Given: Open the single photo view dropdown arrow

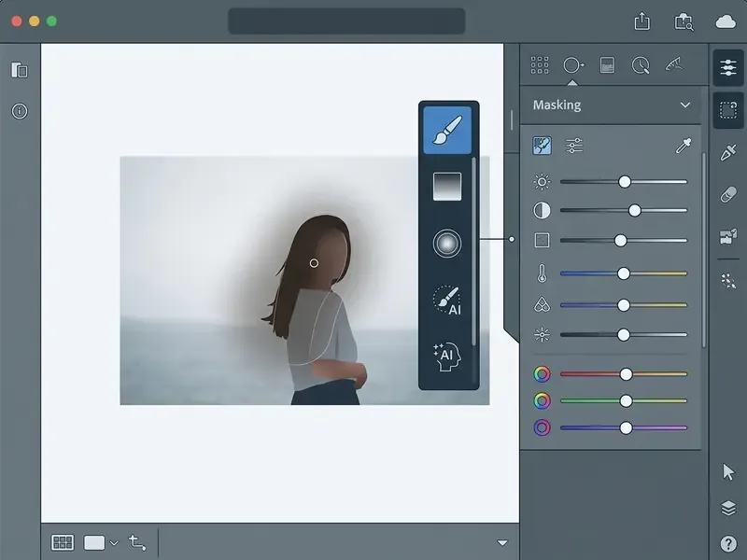Looking at the screenshot, I should 114,543.
